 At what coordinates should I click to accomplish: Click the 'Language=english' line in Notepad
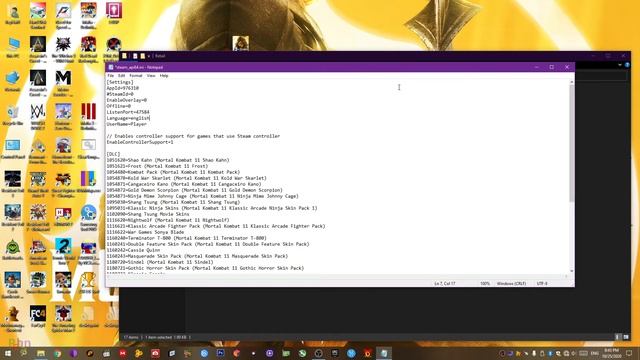coord(128,118)
